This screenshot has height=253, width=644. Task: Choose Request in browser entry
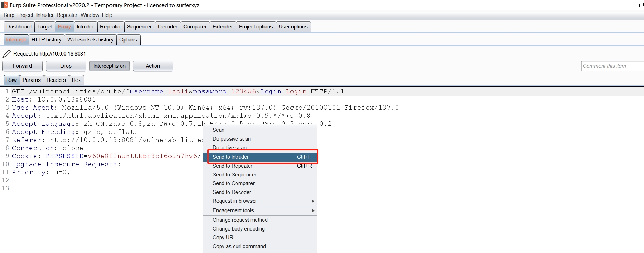pyautogui.click(x=260, y=201)
